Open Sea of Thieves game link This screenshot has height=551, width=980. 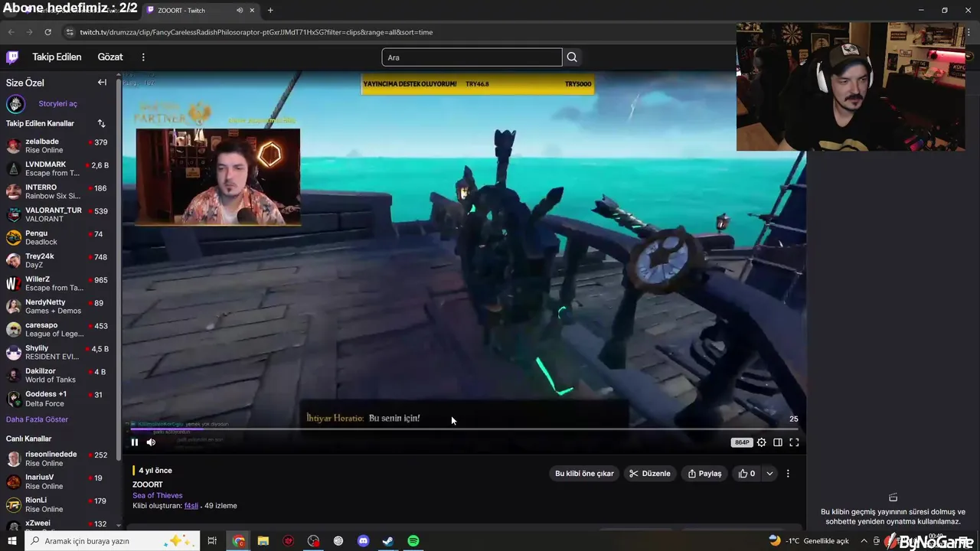[x=157, y=495]
